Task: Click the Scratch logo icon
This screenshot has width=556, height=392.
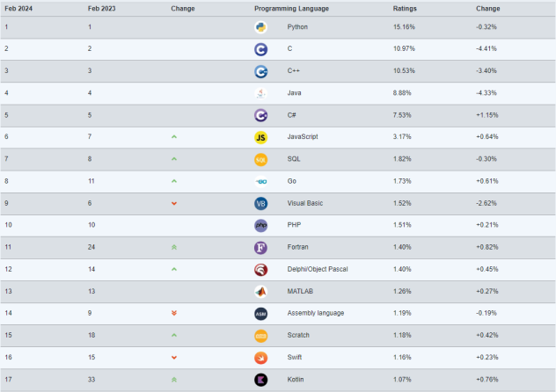Action: tap(260, 335)
